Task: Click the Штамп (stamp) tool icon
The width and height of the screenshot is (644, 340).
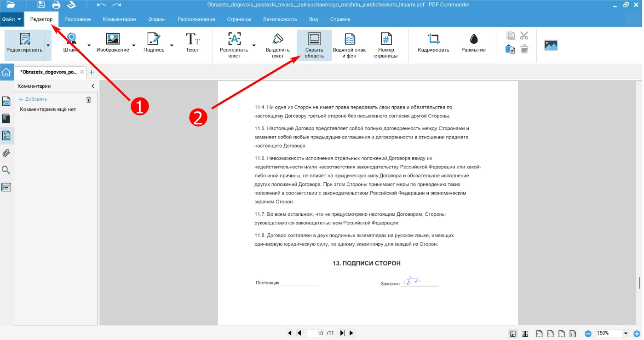Action: [71, 39]
